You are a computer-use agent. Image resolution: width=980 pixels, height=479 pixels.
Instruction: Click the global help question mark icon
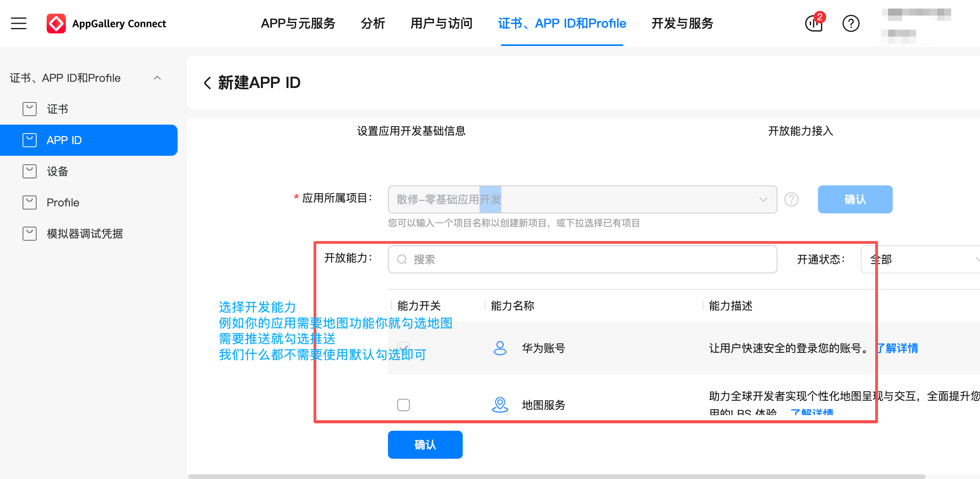point(851,23)
